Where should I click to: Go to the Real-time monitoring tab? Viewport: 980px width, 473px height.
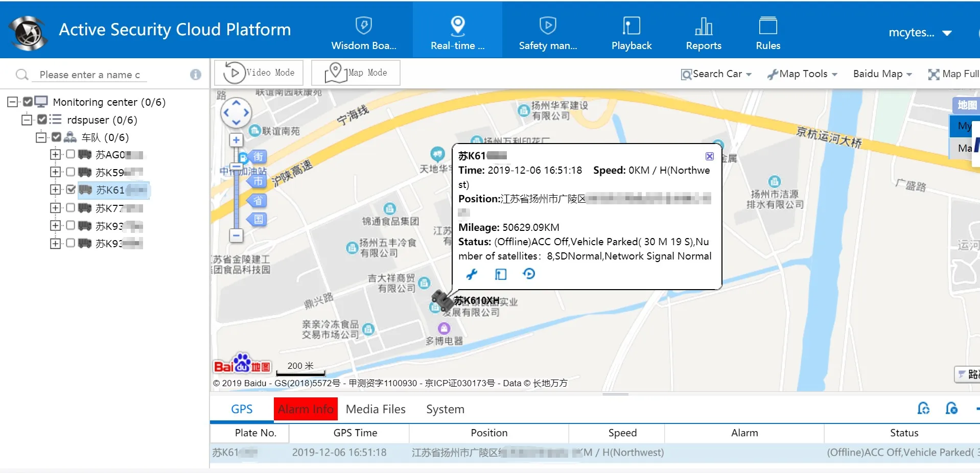point(457,31)
